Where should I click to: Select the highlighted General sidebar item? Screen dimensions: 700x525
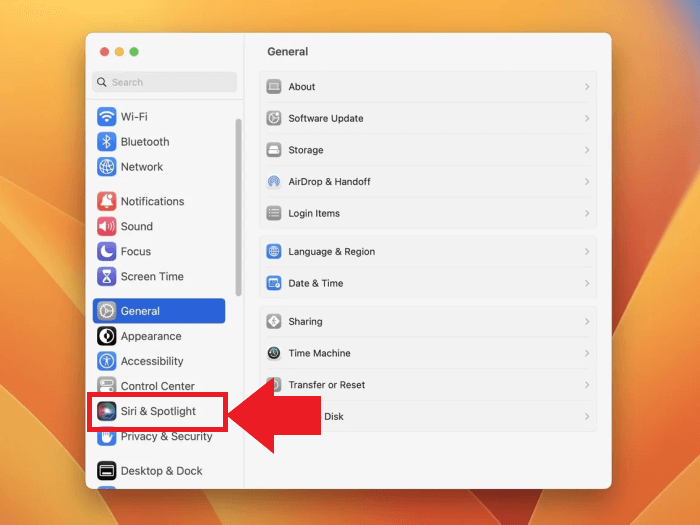coord(158,311)
